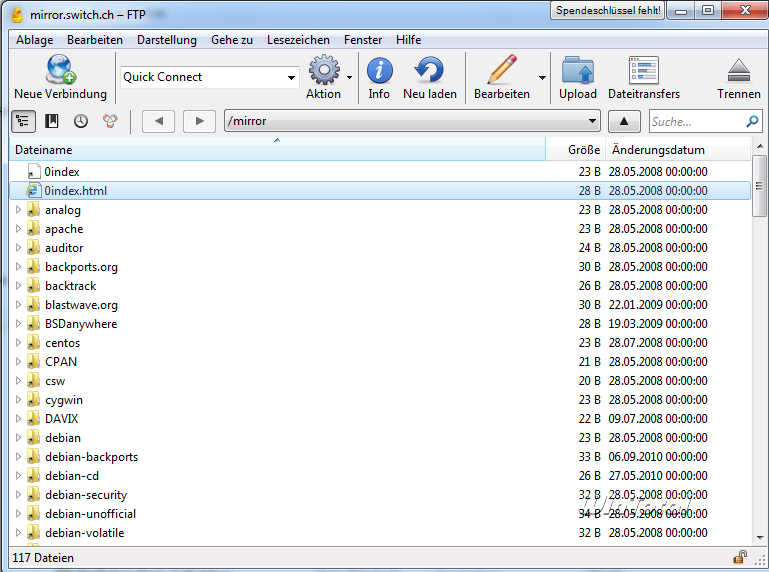Open the Bearbeiten menu

click(95, 40)
